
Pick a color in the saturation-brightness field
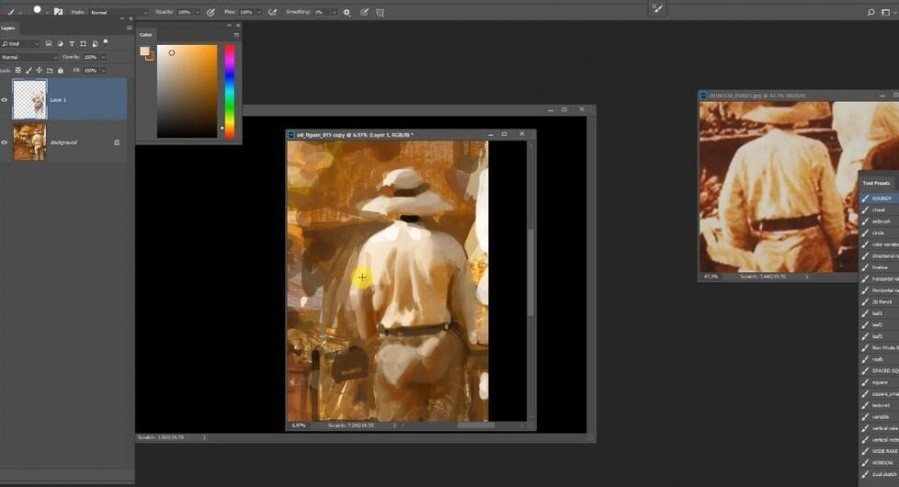[x=187, y=91]
